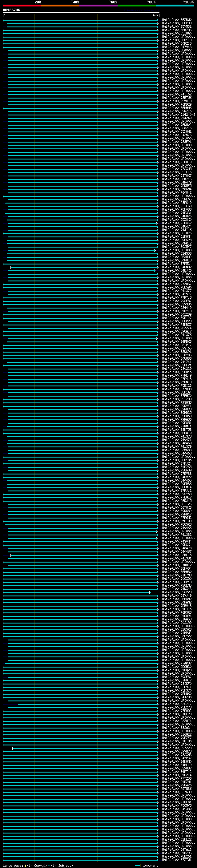The width and height of the screenshot is (197, 868).
Task: Click hit label UniRef100_C7YQD8
Action: coord(177,389)
